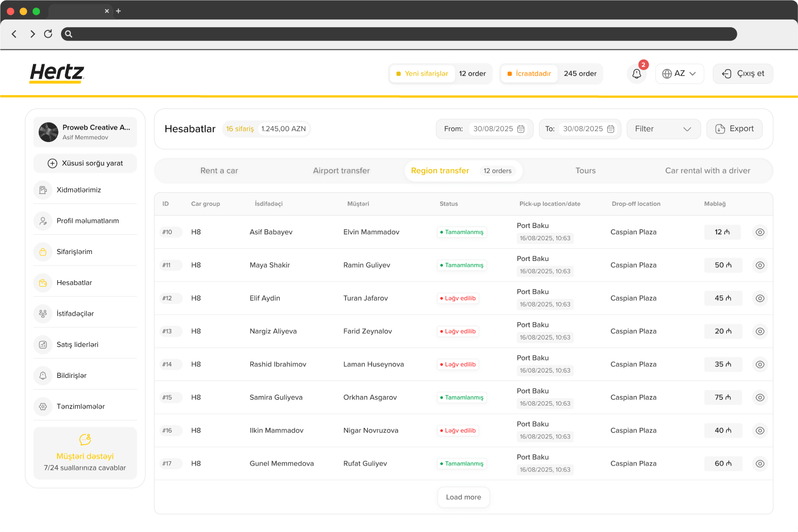Switch to the Airport transfer tab

[341, 171]
